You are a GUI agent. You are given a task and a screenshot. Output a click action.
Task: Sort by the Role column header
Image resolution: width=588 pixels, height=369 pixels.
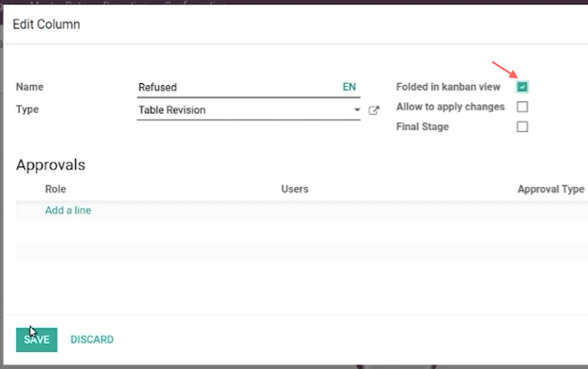pyautogui.click(x=55, y=189)
